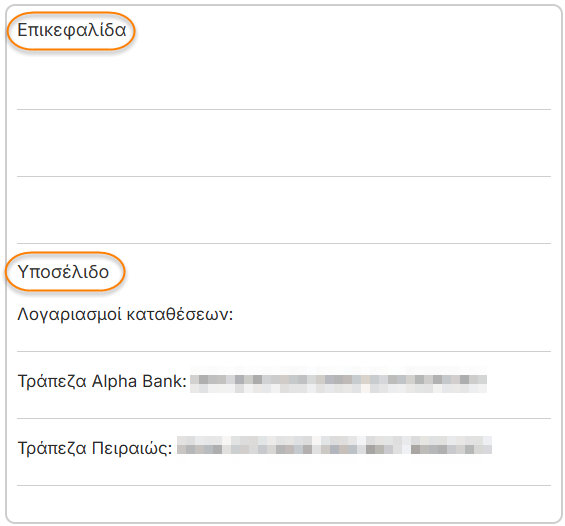Click Τράπεζα before Πειραιώς

click(52, 449)
